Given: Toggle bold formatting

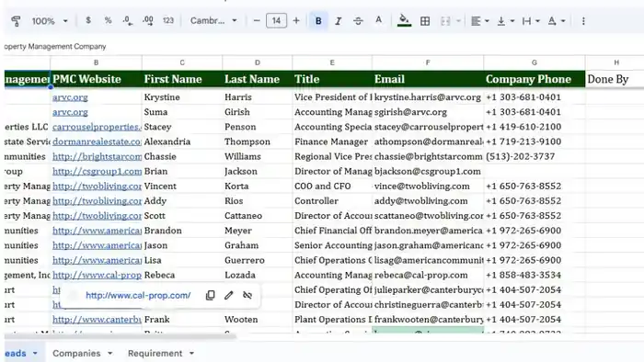Looking at the screenshot, I should 318,21.
